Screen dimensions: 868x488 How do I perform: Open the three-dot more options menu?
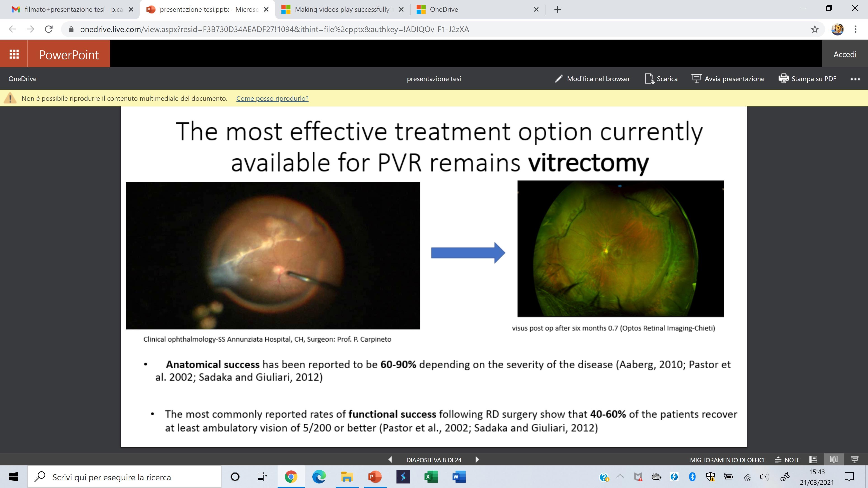pyautogui.click(x=855, y=79)
